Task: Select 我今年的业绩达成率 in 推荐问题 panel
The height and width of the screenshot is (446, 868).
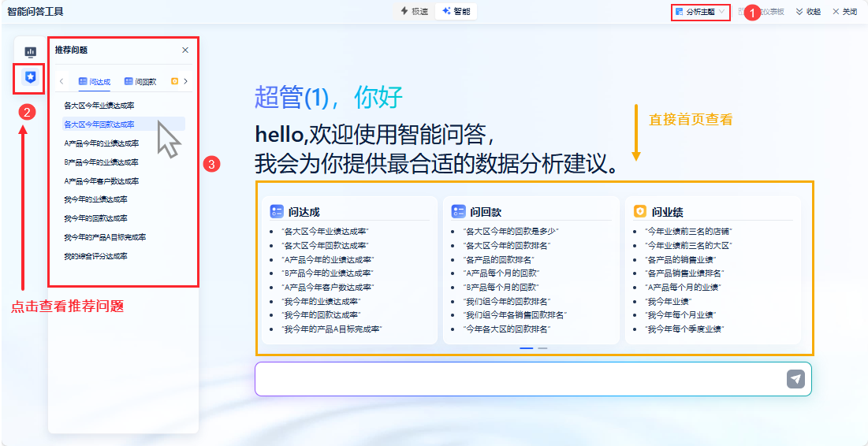Action: pos(95,199)
